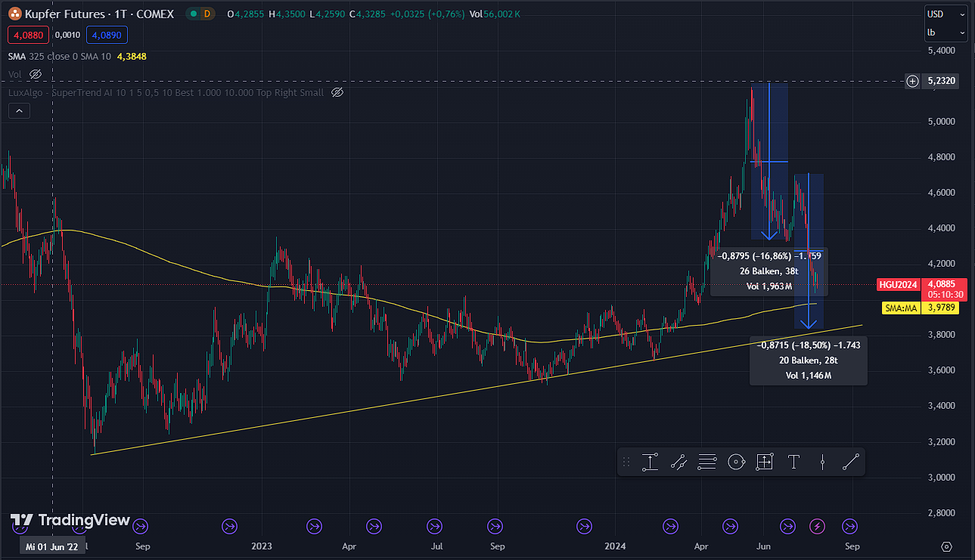Select the Price Range measure tool

(650, 462)
